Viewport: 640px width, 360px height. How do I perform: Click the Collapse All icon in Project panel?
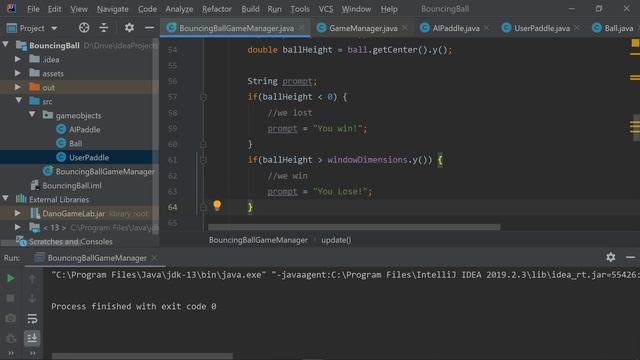coord(104,28)
